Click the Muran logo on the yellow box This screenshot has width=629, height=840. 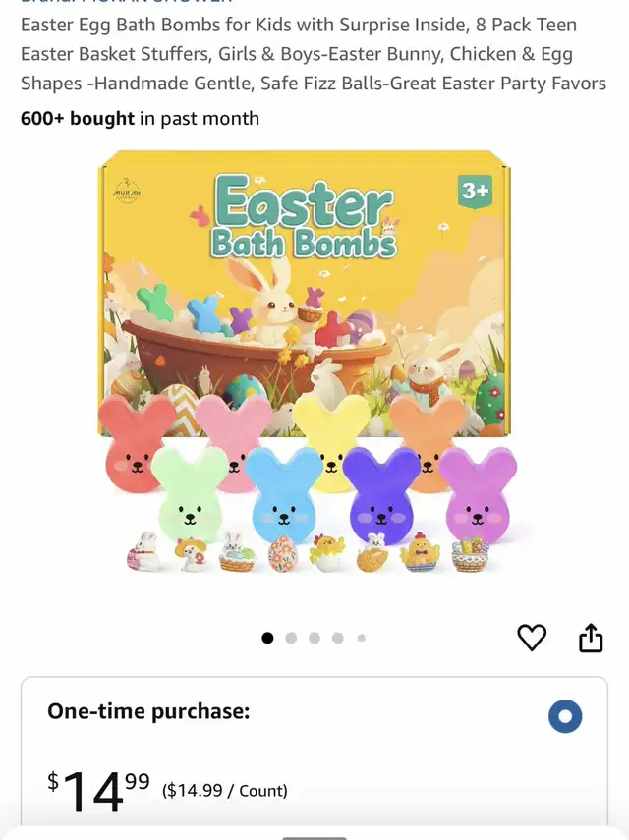click(x=128, y=192)
